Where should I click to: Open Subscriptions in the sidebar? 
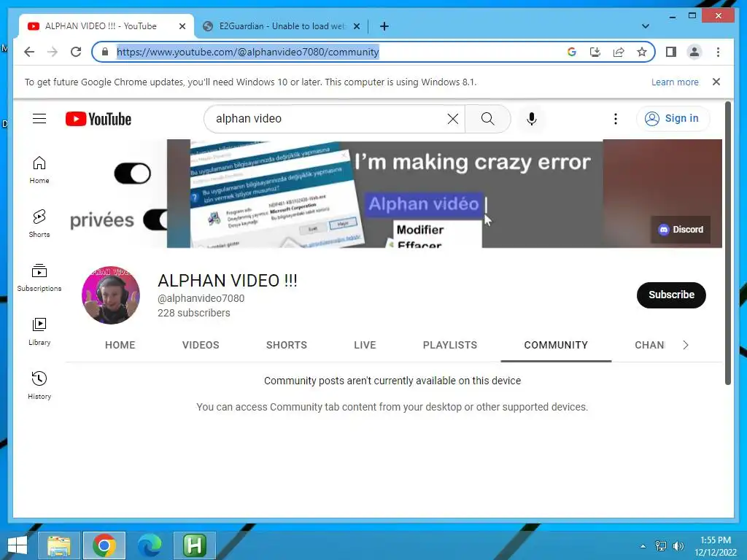(39, 278)
